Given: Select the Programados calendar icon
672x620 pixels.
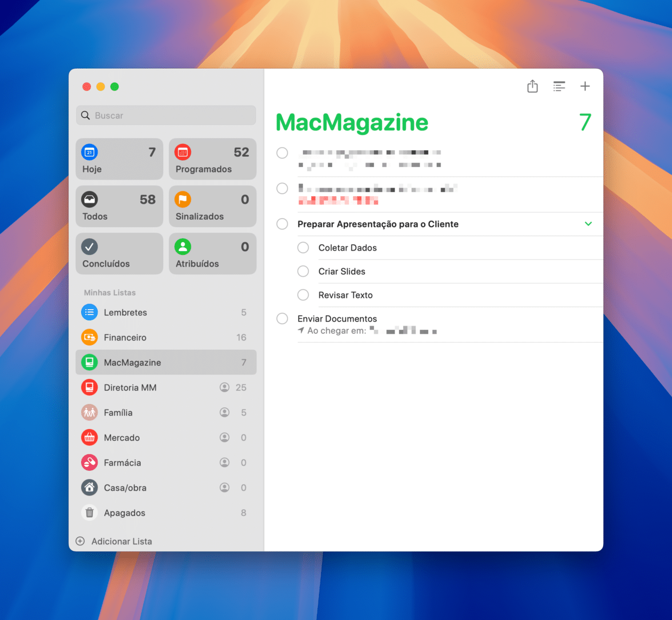Looking at the screenshot, I should pos(183,152).
